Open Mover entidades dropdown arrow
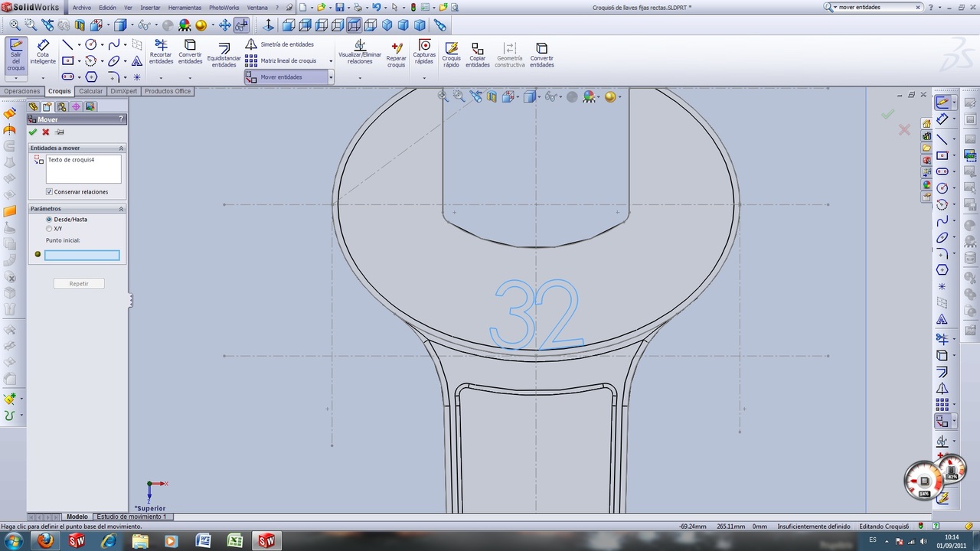This screenshot has width=980, height=551. coord(331,77)
